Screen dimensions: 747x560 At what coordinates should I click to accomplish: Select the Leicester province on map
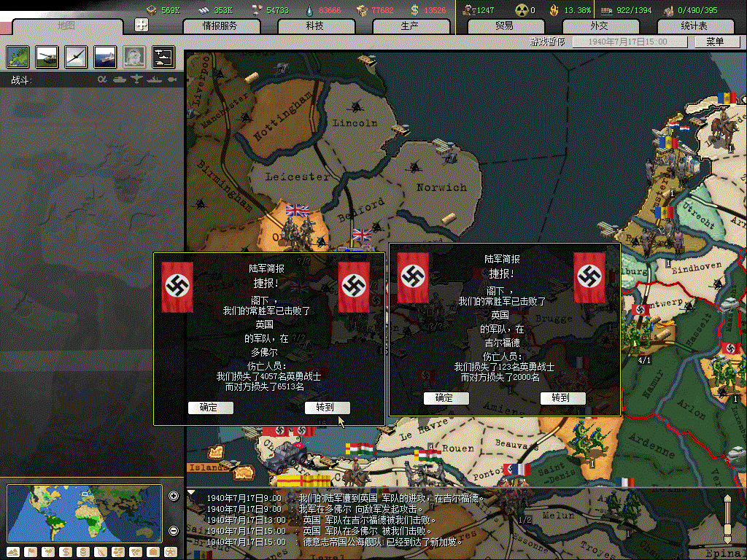tap(298, 176)
